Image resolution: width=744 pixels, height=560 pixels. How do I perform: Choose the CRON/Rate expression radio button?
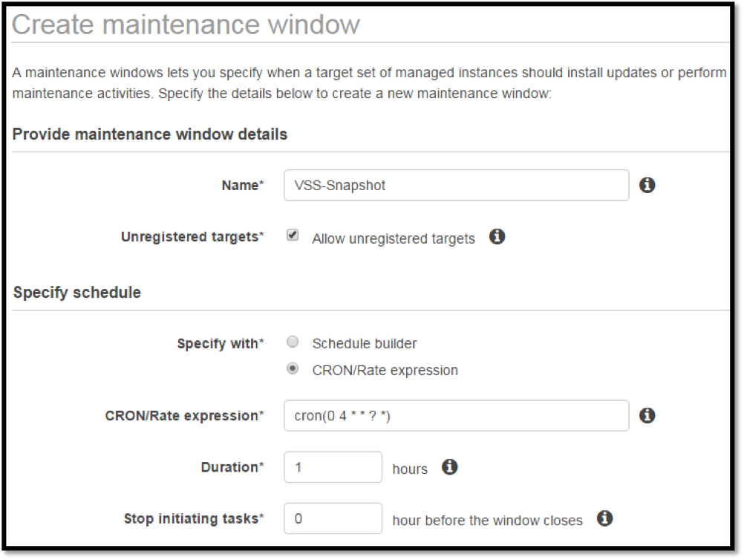coord(293,368)
